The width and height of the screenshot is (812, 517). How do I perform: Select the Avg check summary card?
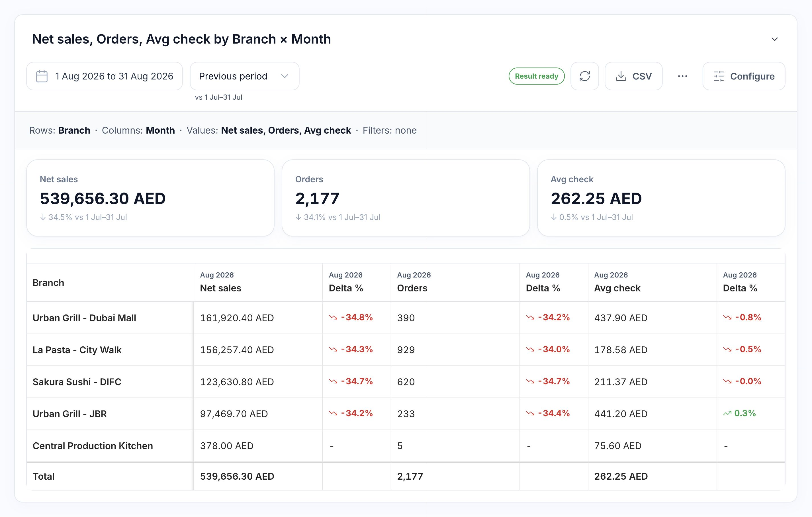point(661,198)
